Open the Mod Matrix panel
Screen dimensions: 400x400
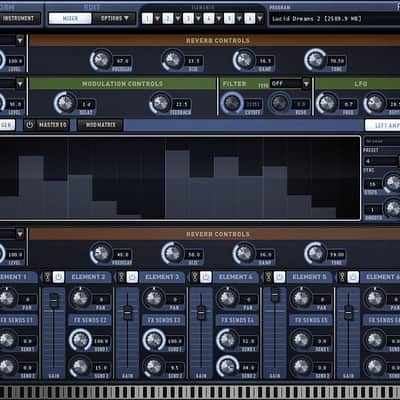[x=100, y=125]
